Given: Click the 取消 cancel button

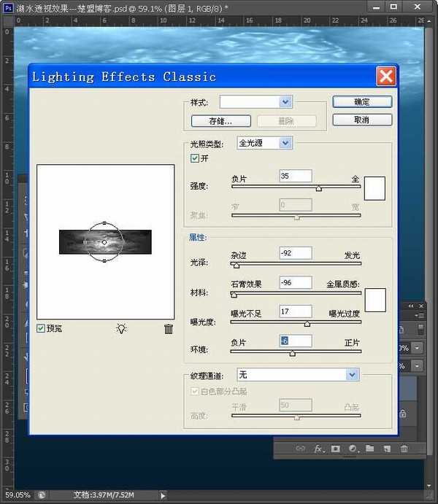Looking at the screenshot, I should [362, 120].
